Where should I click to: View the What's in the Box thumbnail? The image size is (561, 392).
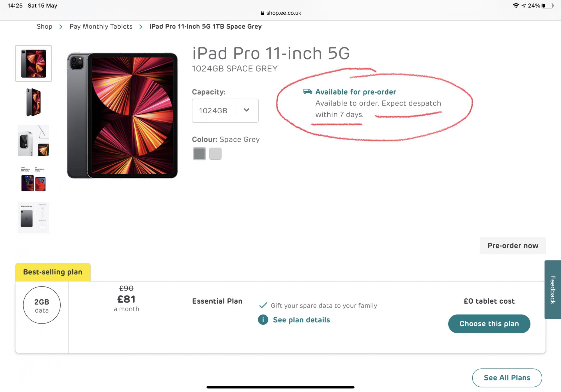click(x=33, y=217)
